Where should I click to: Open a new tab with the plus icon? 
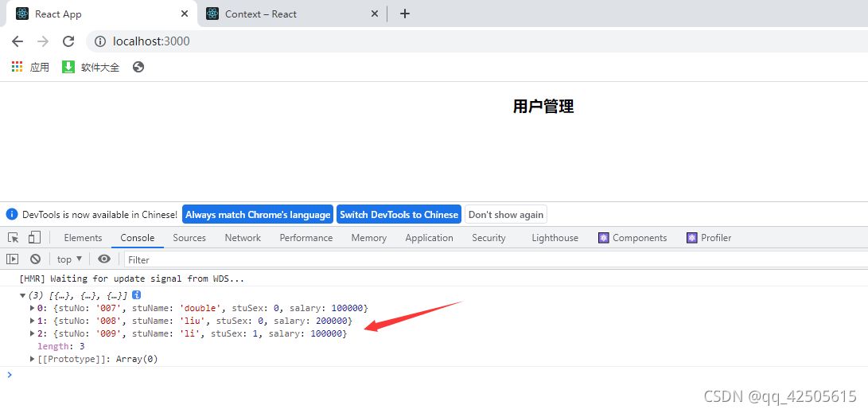(x=404, y=14)
